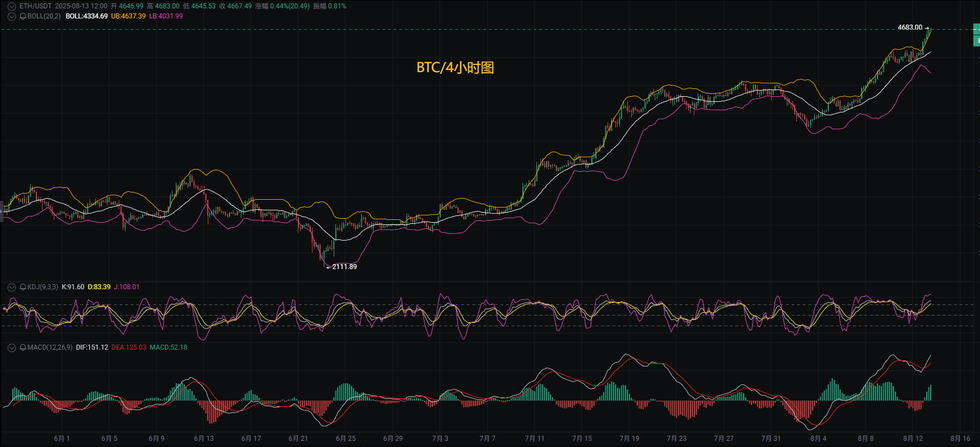
Task: Click the 7月 19 date on time axis
Action: 629,439
